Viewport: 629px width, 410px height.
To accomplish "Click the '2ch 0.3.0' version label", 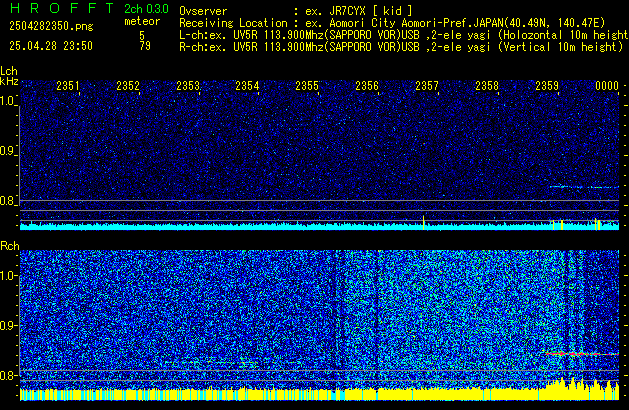I will coord(146,9).
